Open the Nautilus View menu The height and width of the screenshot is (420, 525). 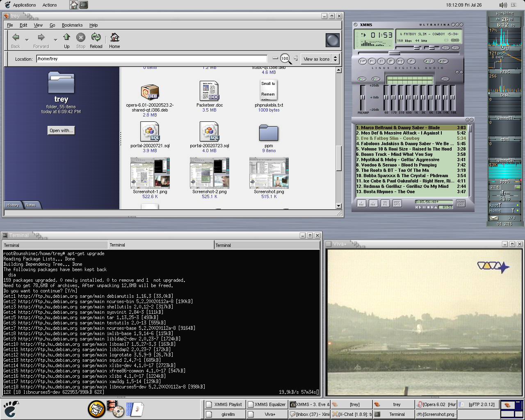pyautogui.click(x=38, y=25)
